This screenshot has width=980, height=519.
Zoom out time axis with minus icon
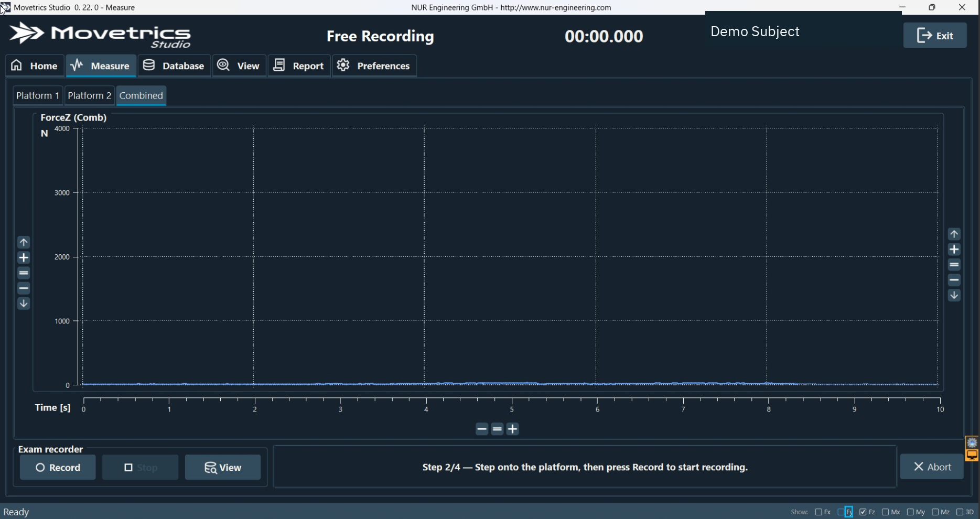click(x=482, y=429)
